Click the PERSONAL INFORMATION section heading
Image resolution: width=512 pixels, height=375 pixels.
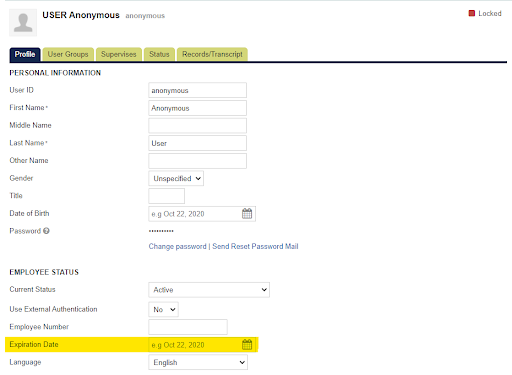(55, 73)
